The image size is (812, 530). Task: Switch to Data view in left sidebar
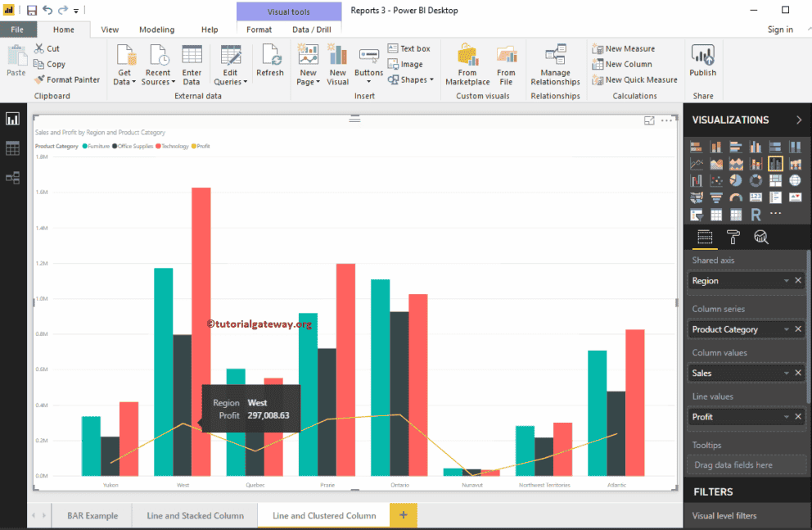coord(12,149)
